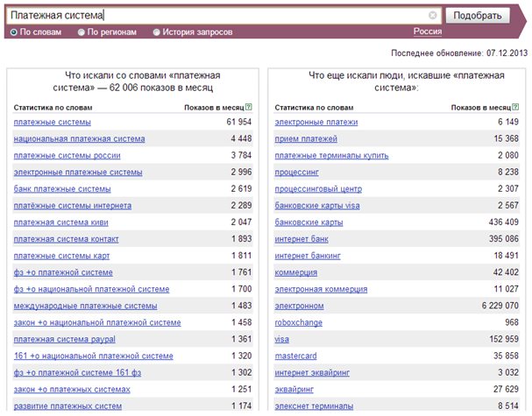The image size is (532, 416).
Task: Open банковские карты visa link
Action: 317,206
